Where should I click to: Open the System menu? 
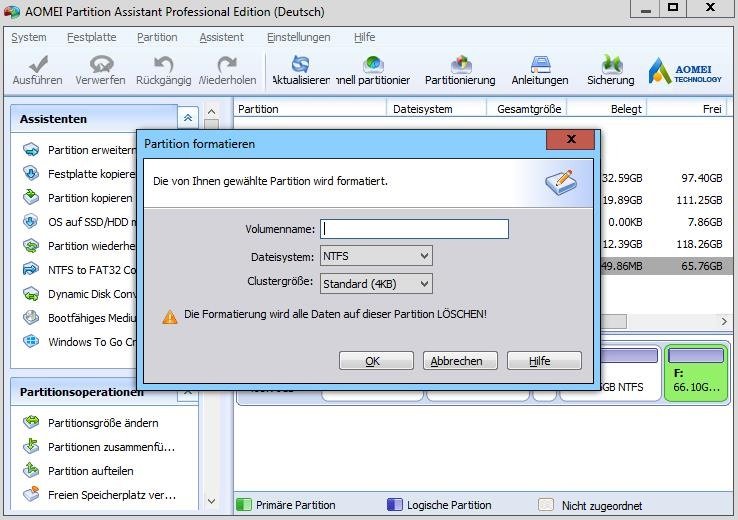pyautogui.click(x=29, y=37)
